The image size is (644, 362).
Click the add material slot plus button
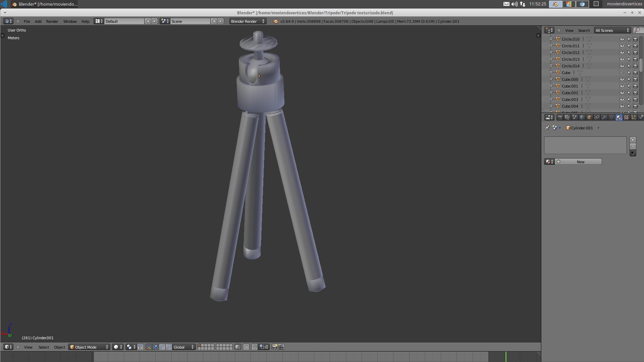pos(633,140)
